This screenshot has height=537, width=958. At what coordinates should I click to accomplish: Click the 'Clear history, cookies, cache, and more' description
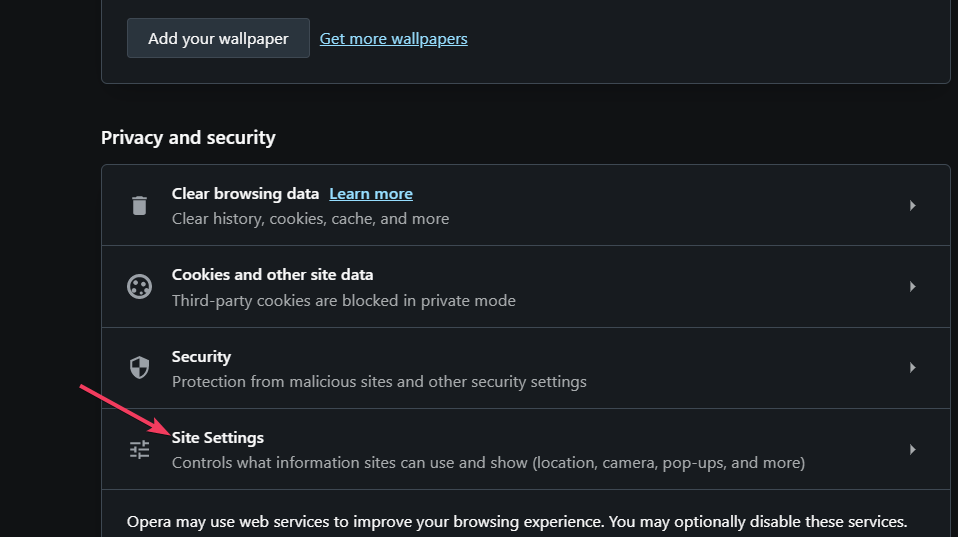(x=310, y=219)
